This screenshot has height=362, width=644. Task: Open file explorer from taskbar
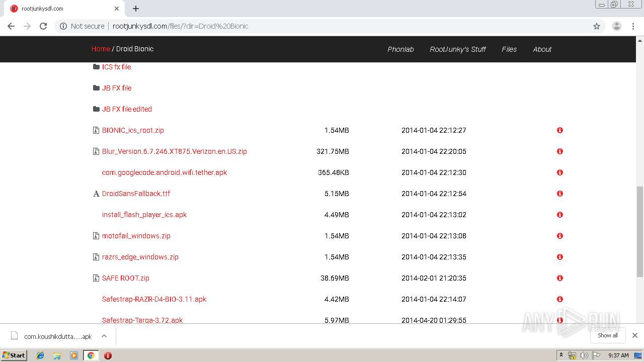[57, 355]
